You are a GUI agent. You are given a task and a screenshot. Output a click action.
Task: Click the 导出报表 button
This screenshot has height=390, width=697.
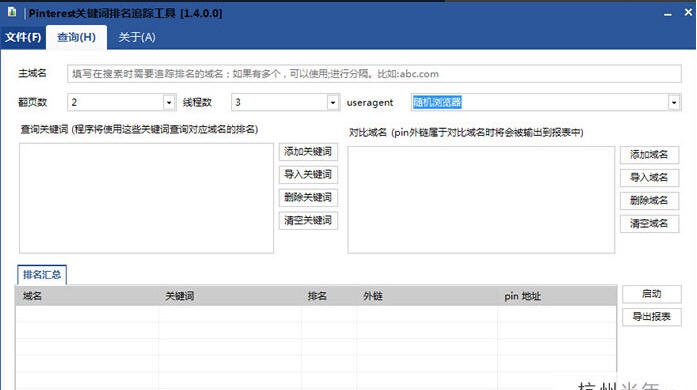(652, 317)
